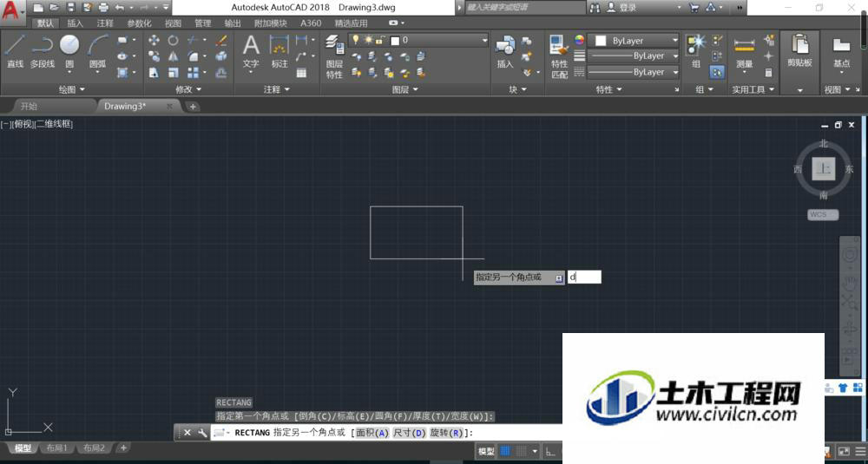Toggle the group selection button in 组 panel
The width and height of the screenshot is (868, 464).
(x=717, y=72)
